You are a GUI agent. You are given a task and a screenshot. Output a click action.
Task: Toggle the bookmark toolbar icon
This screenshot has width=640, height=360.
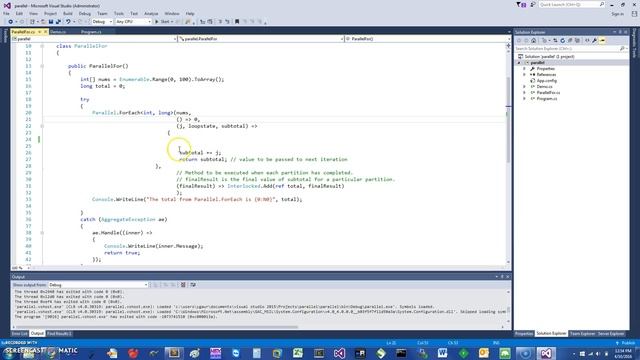tap(237, 22)
